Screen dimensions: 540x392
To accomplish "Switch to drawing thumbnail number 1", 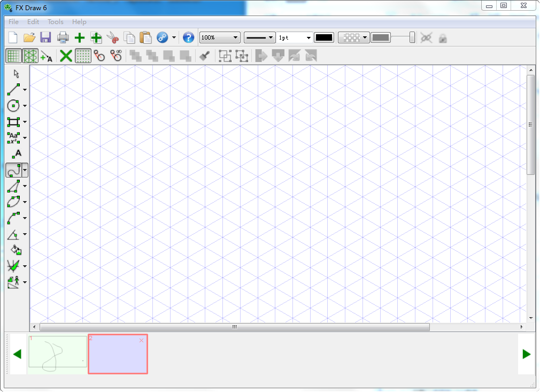I will pyautogui.click(x=57, y=353).
